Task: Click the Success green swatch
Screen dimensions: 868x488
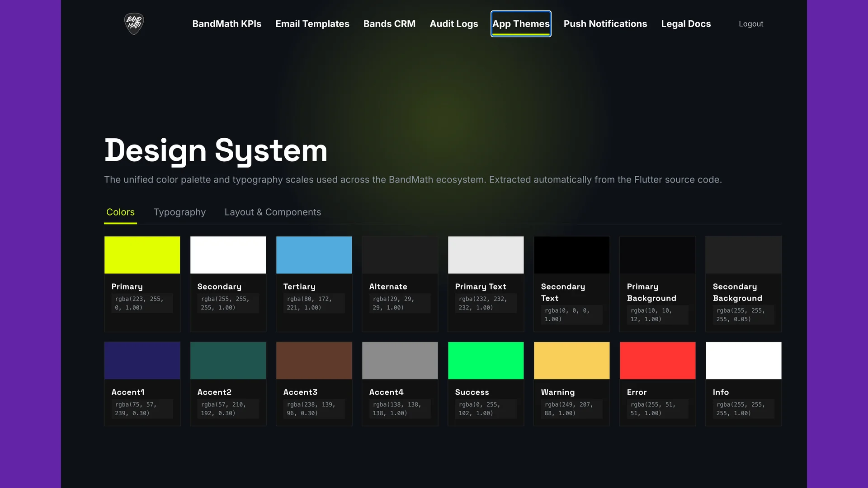Action: tap(486, 361)
